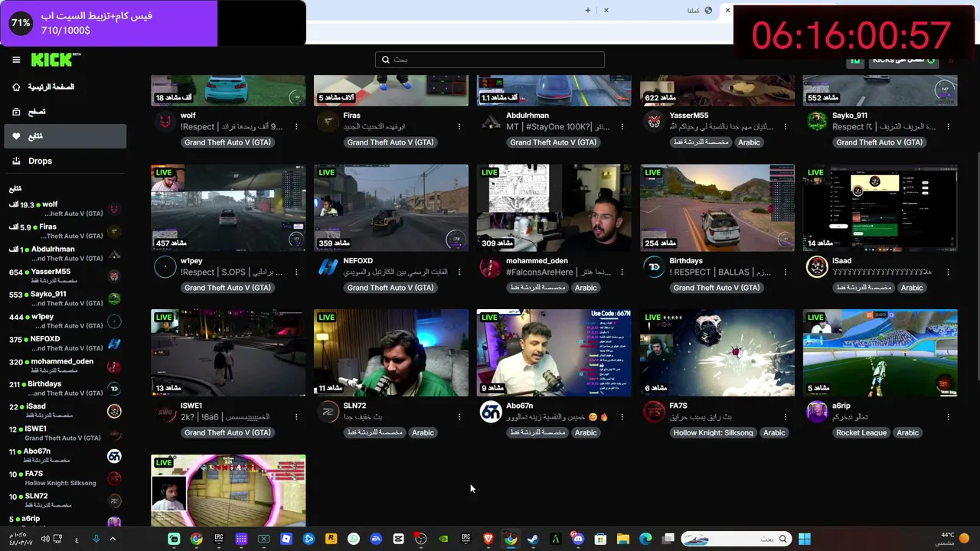The height and width of the screenshot is (551, 980).
Task: Click the home icon in the sidebar
Action: 16,87
